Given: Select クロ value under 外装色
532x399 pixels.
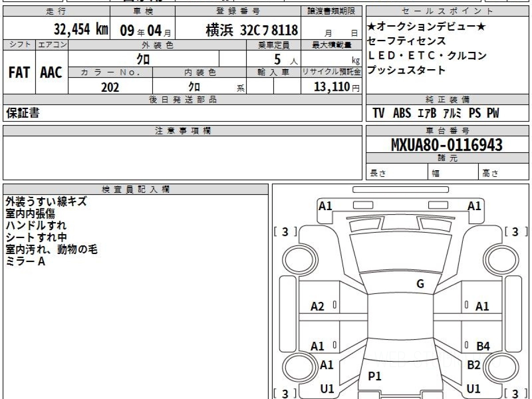Looking at the screenshot, I should (144, 59).
